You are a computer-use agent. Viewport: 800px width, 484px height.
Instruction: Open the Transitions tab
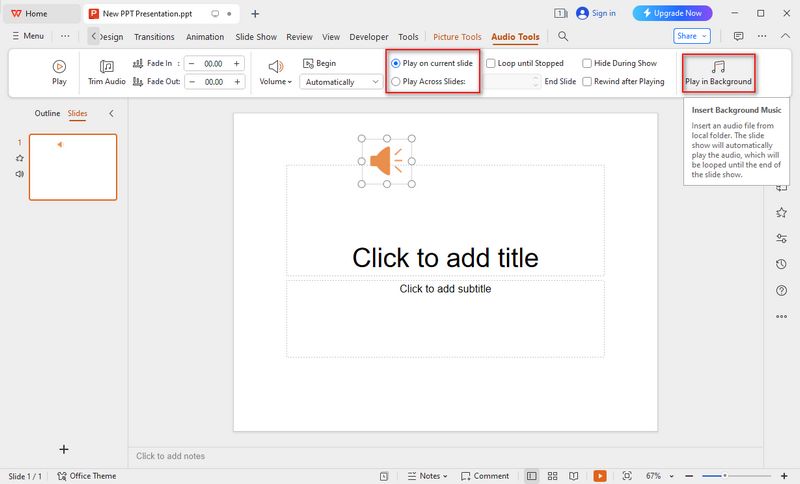click(x=154, y=37)
